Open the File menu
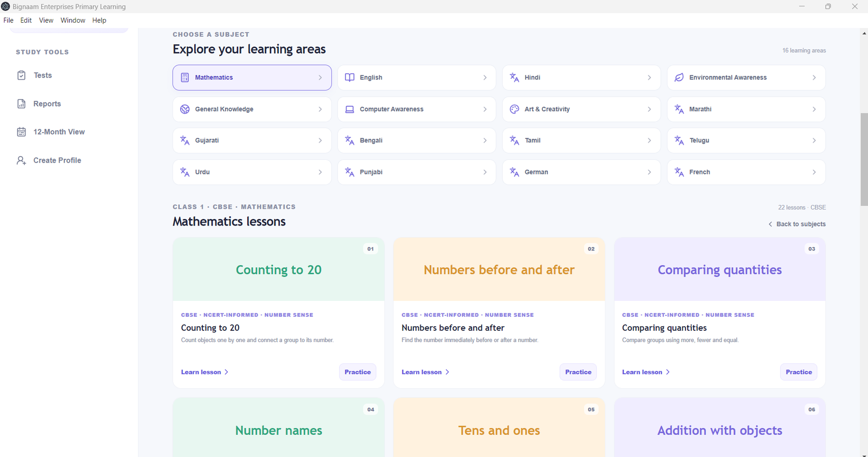868x457 pixels. (x=9, y=20)
